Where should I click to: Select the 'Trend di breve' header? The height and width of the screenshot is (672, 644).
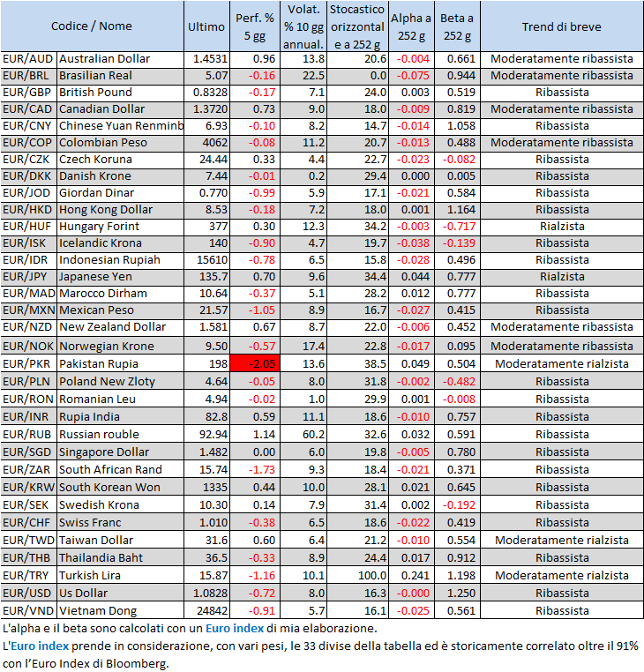562,26
